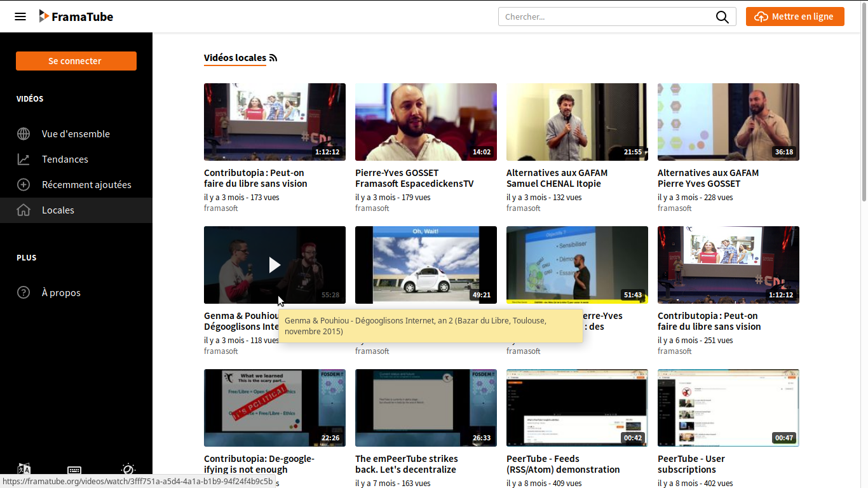This screenshot has width=868, height=488.
Task: Click the house icon for Locales
Action: click(x=24, y=210)
